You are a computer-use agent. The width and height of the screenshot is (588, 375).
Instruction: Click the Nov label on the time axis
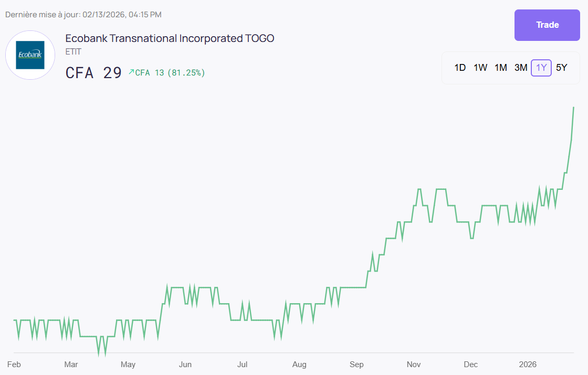[414, 365]
